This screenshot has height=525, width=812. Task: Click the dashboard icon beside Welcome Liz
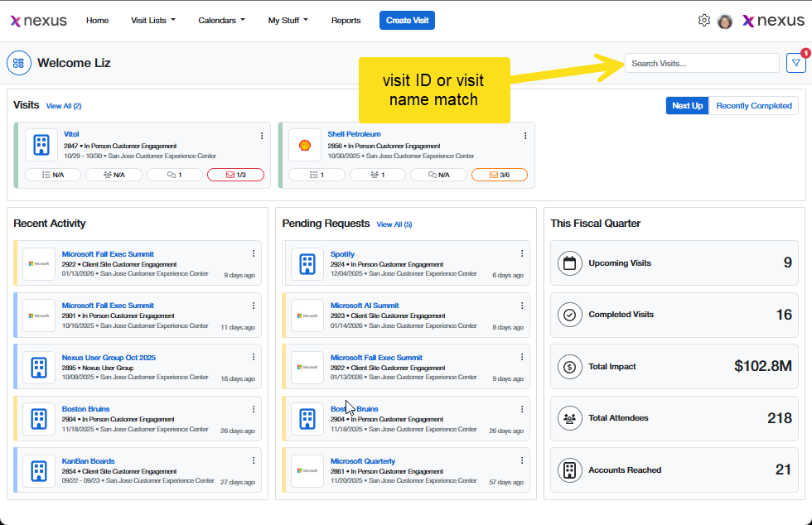(x=19, y=63)
